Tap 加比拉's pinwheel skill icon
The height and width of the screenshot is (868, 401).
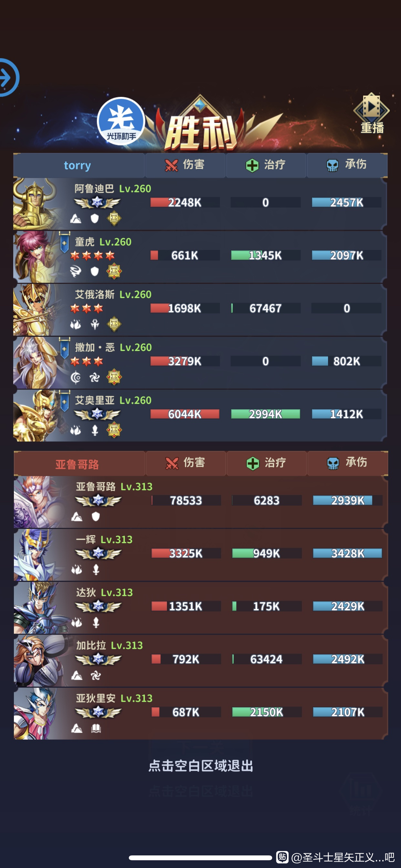(x=96, y=676)
